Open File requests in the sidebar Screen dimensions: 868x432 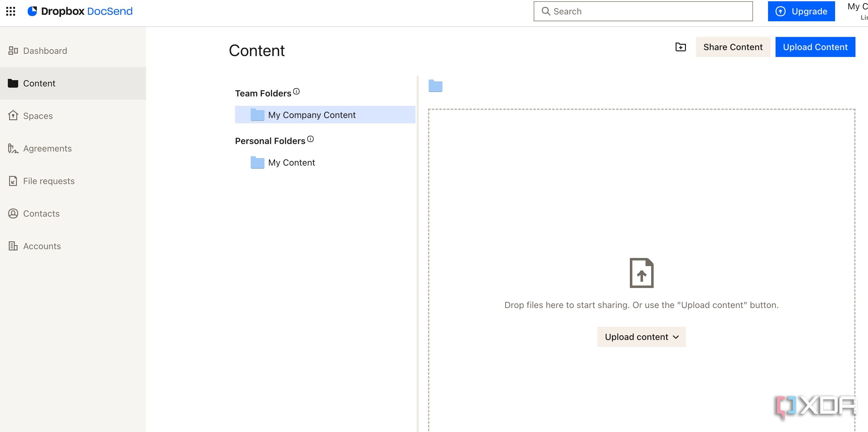pyautogui.click(x=73, y=181)
